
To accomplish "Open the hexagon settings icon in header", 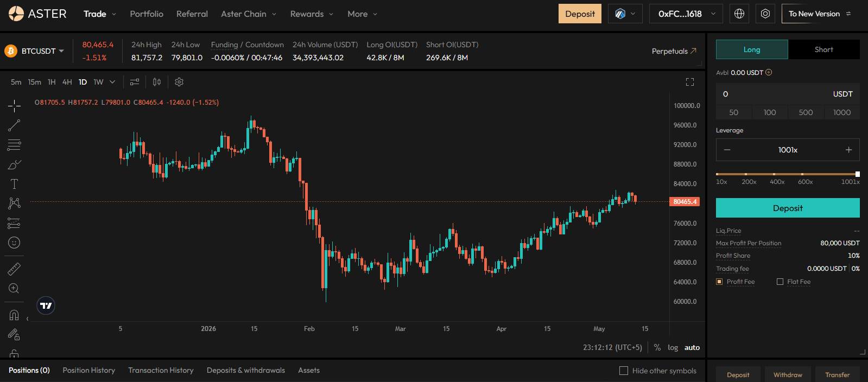I will (765, 14).
